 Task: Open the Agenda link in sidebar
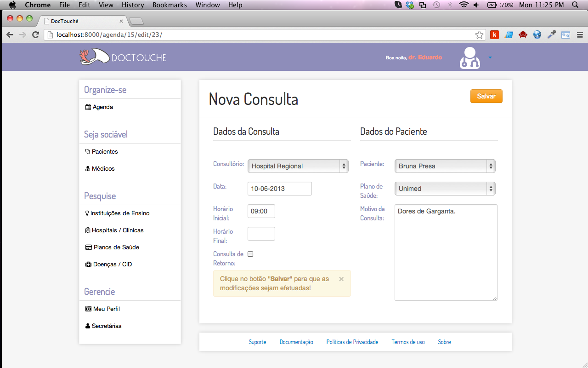[x=102, y=107]
